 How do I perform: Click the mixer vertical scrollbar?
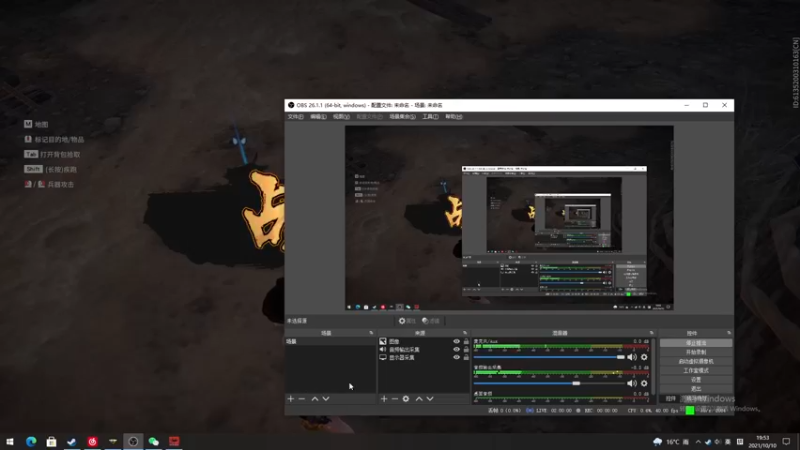click(654, 366)
